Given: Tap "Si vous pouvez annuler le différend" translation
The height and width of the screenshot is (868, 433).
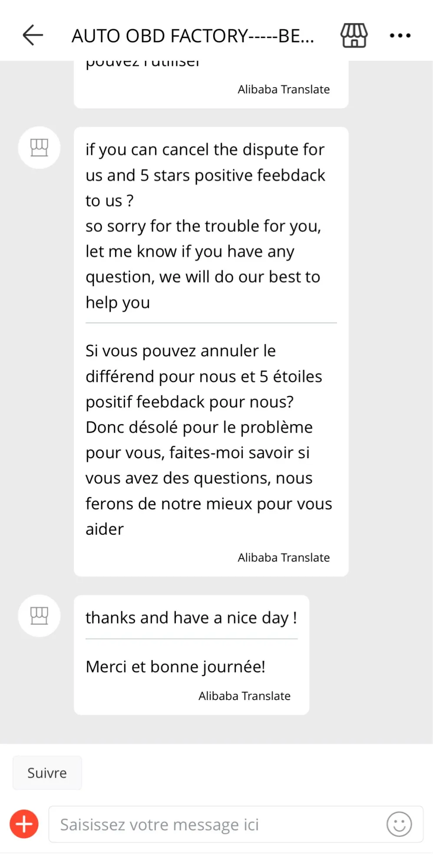Looking at the screenshot, I should [203, 364].
